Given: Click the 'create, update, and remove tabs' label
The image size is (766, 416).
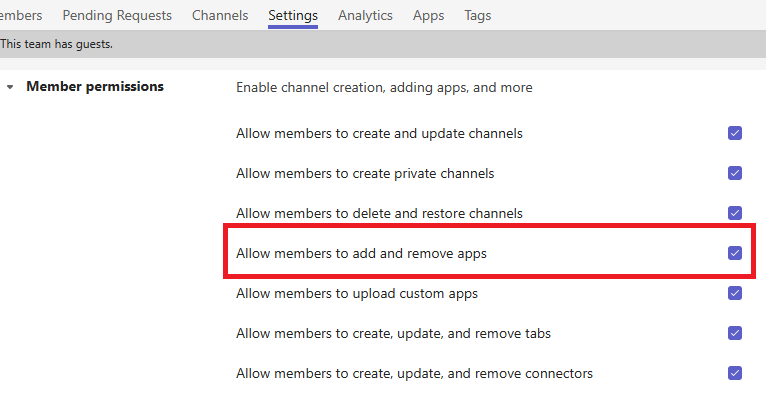Looking at the screenshot, I should coord(393,333).
